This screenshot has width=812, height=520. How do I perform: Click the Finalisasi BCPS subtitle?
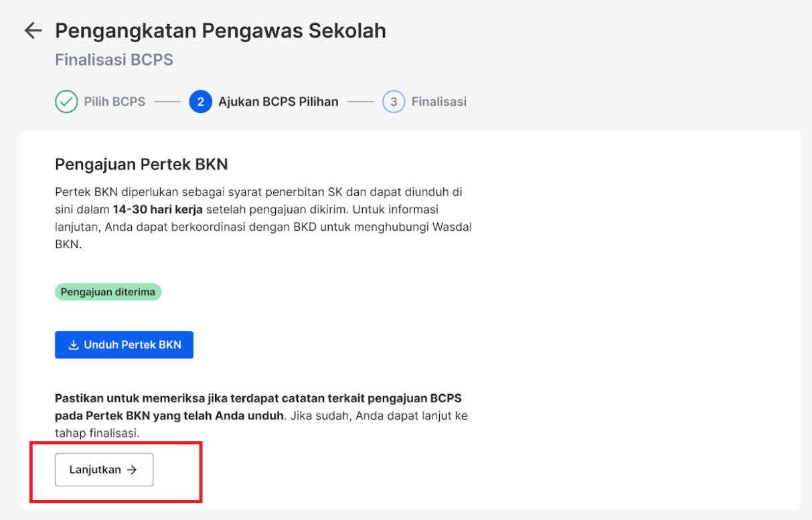(114, 60)
